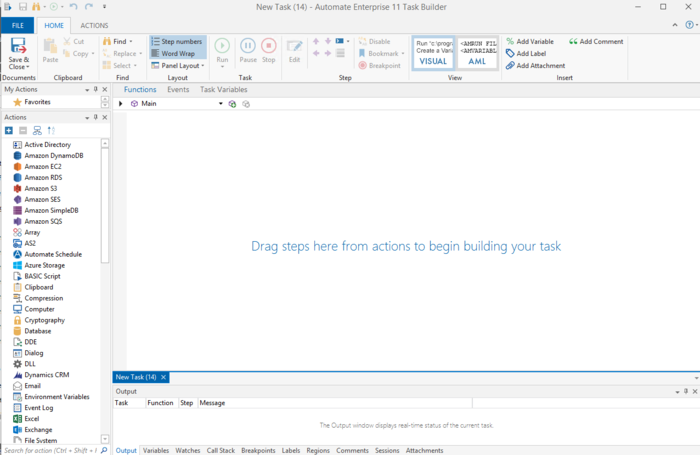This screenshot has height=455, width=700.
Task: Open the FILE menu
Action: [17, 25]
